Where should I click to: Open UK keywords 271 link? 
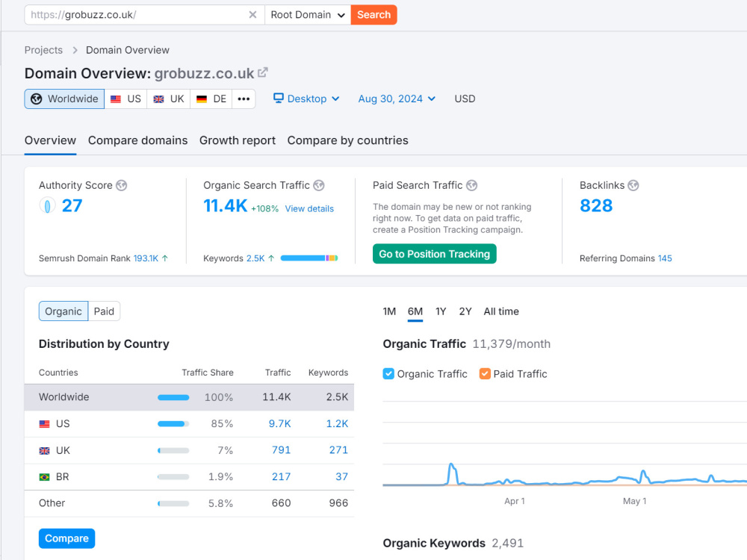(338, 450)
